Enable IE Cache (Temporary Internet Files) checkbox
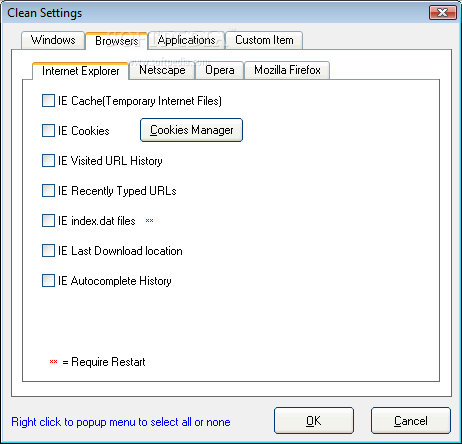Viewport: 462px width, 444px height. point(48,101)
